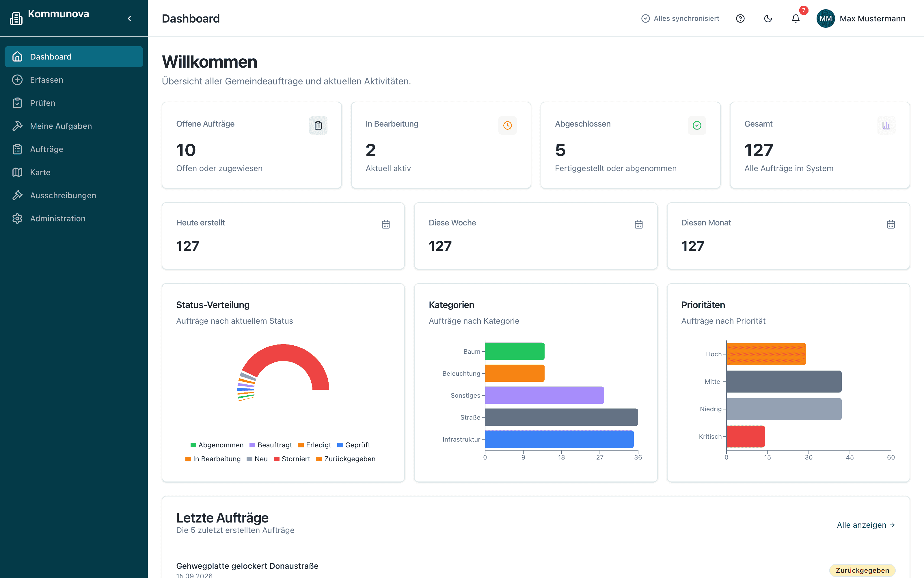Click the Karte map icon
Screen dimensions: 924x578
pyautogui.click(x=17, y=172)
